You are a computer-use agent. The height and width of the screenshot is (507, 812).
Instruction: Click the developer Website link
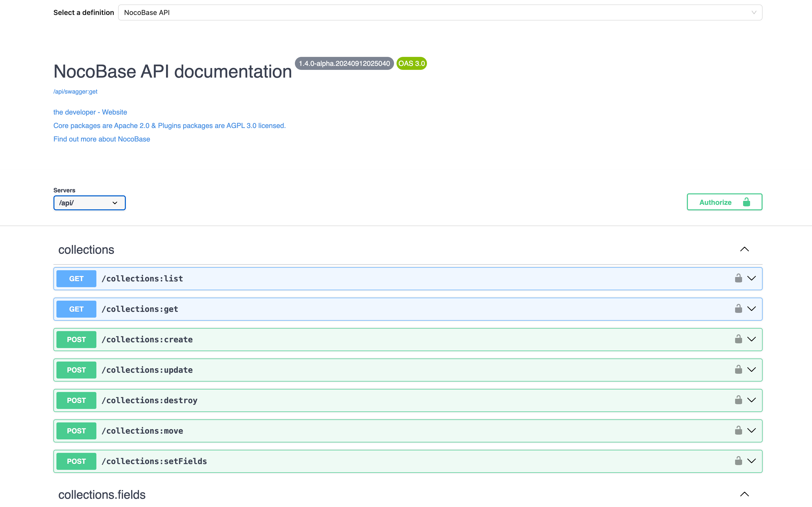90,112
